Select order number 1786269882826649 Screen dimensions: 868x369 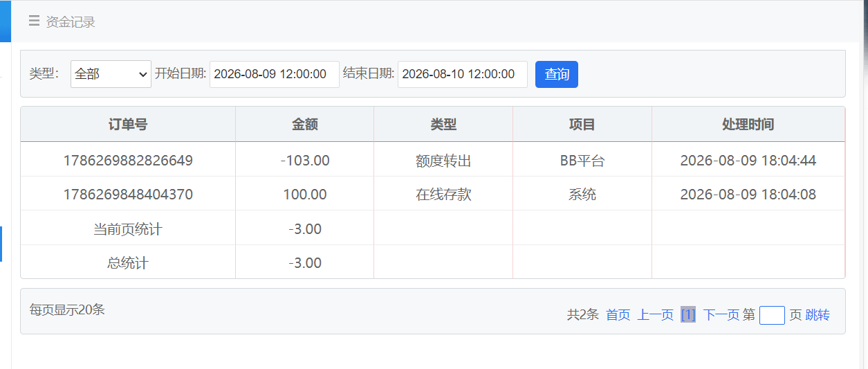128,161
